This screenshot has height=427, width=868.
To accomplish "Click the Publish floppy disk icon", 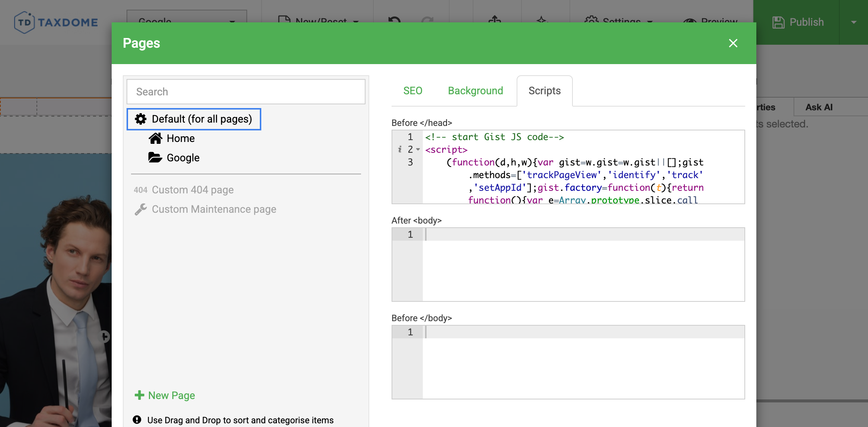I will (x=778, y=22).
